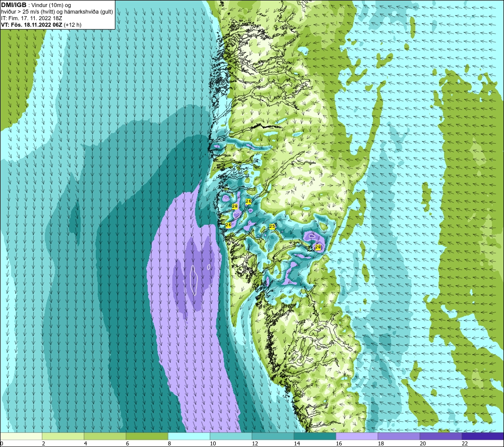Click the violet 20–22 m/s legend swatch
Image resolution: width=504 pixels, height=447 pixels.
[x=440, y=436]
